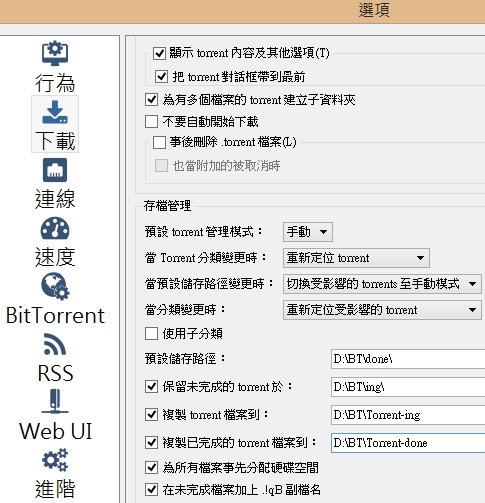Screen dimensions: 485x503
Task: Open the 行為 (Behavior) settings icon
Action: click(x=55, y=52)
